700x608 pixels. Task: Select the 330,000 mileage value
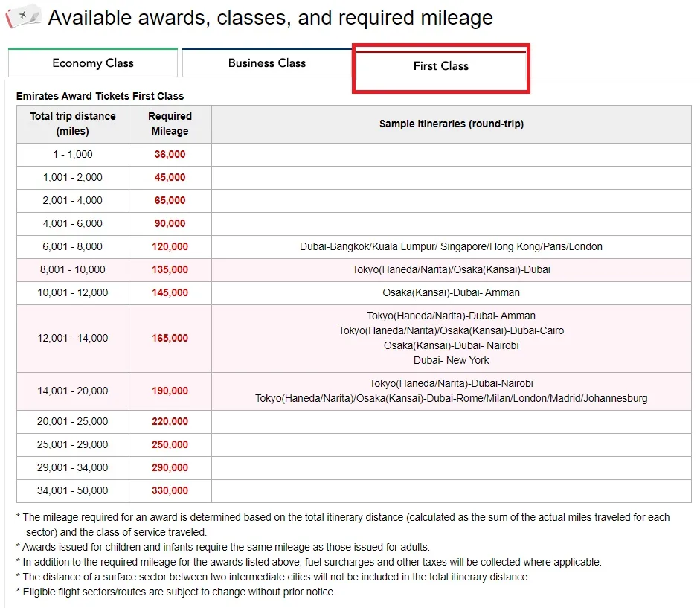point(170,491)
